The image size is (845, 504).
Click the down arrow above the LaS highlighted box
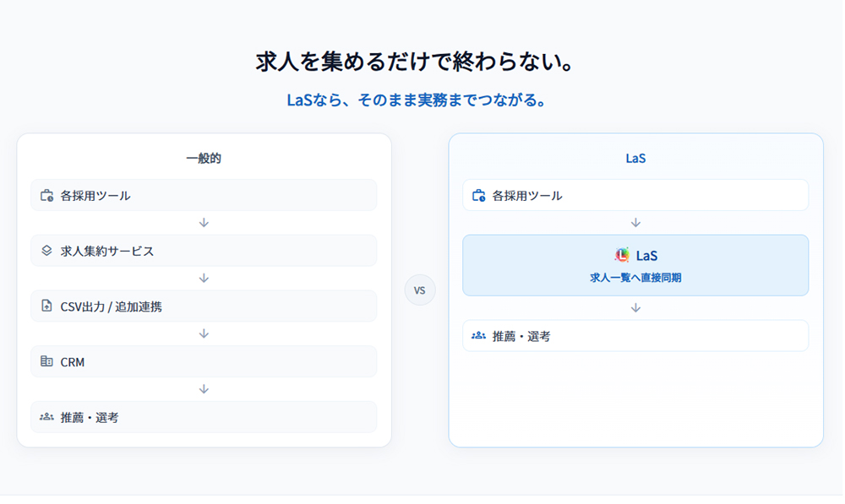pyautogui.click(x=636, y=222)
